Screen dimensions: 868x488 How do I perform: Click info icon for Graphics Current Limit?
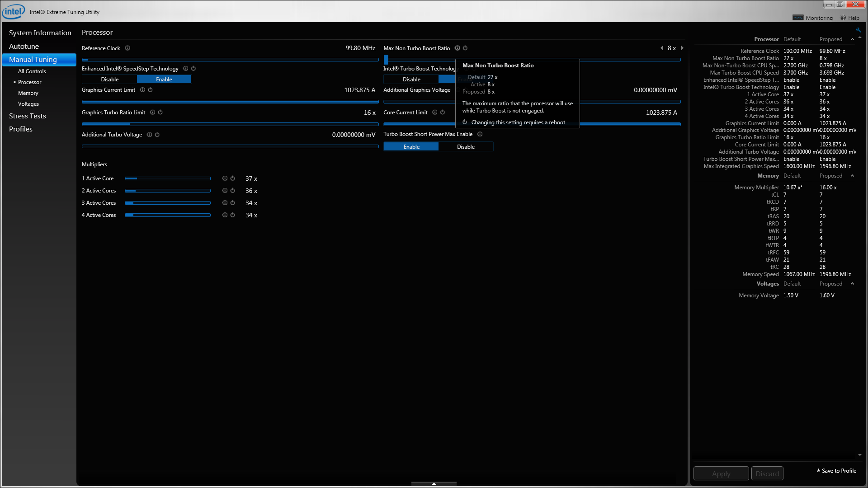tap(143, 90)
